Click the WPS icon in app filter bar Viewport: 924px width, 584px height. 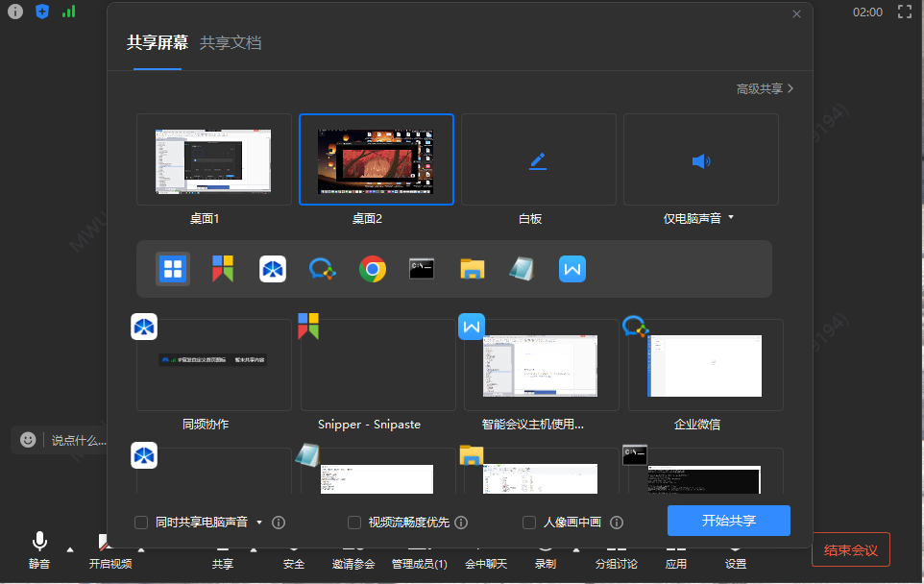(x=572, y=269)
